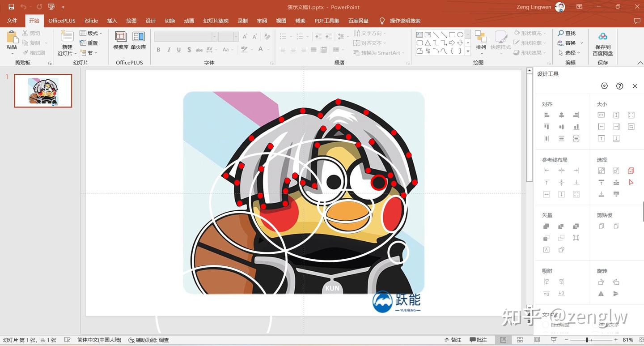This screenshot has width=644, height=346.
Task: Click the 操作说明搜索 tell me search box
Action: (400, 21)
